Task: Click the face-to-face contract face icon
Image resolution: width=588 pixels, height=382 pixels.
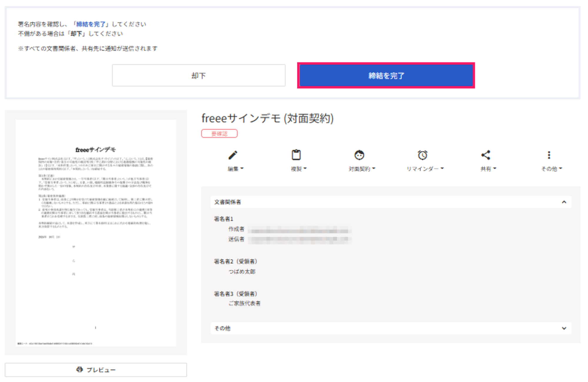Action: pyautogui.click(x=359, y=155)
